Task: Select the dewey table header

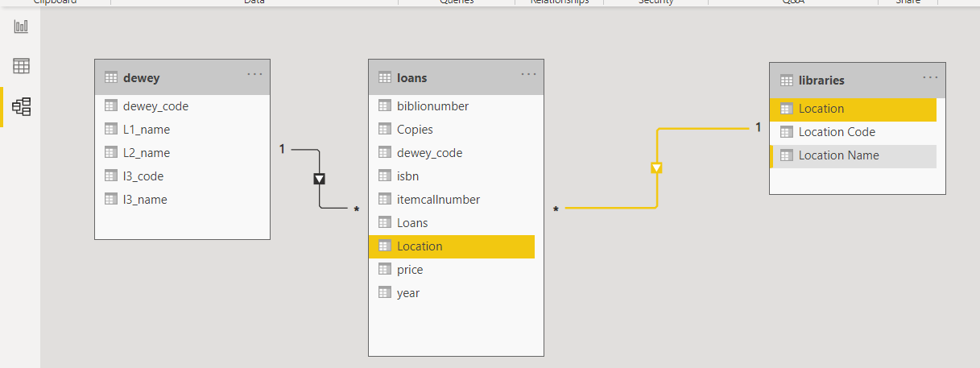Action: coord(182,77)
